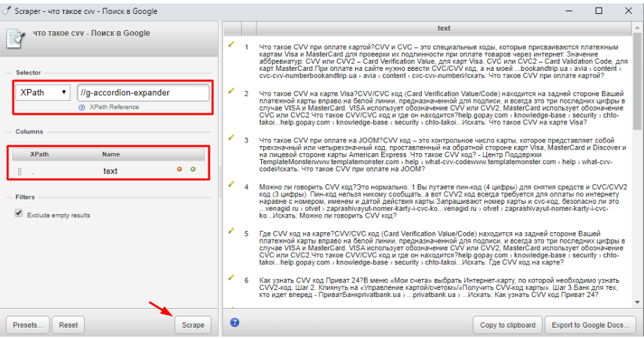This screenshot has width=644, height=338.
Task: Select result row 3 about CVV при оплате на JOOM
Action: 443,154
